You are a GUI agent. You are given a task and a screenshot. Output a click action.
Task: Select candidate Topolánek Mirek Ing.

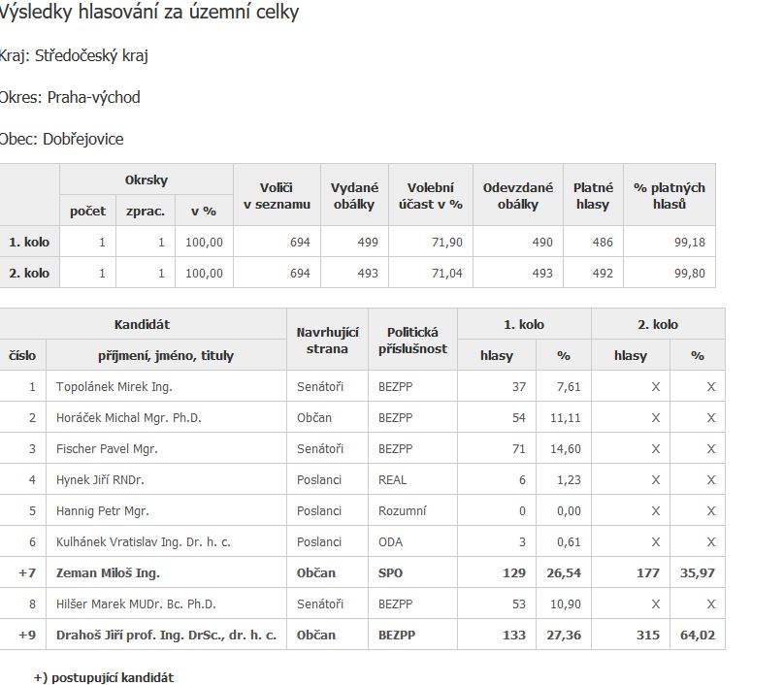click(x=114, y=387)
